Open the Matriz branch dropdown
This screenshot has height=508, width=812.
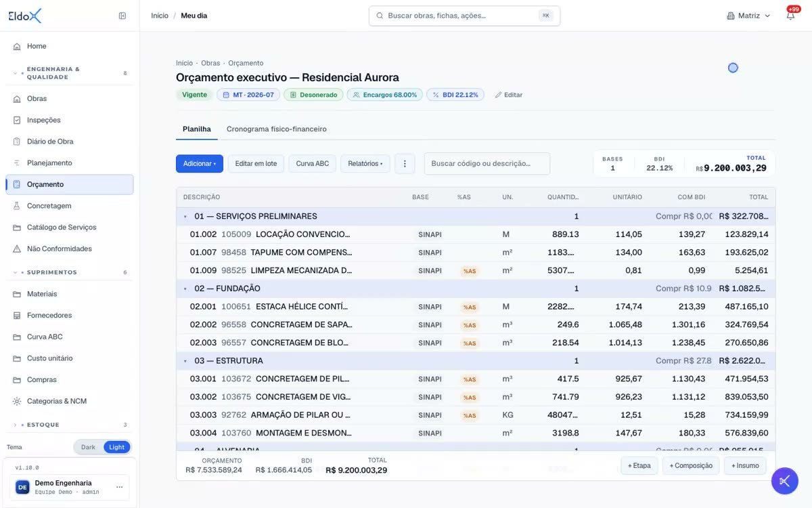[x=748, y=16]
